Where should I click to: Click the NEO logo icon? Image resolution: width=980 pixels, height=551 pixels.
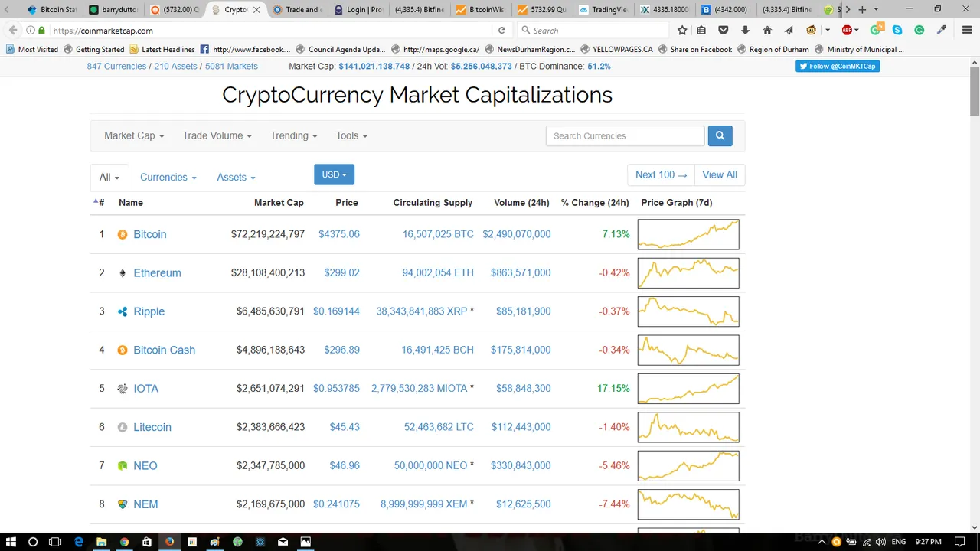(122, 466)
